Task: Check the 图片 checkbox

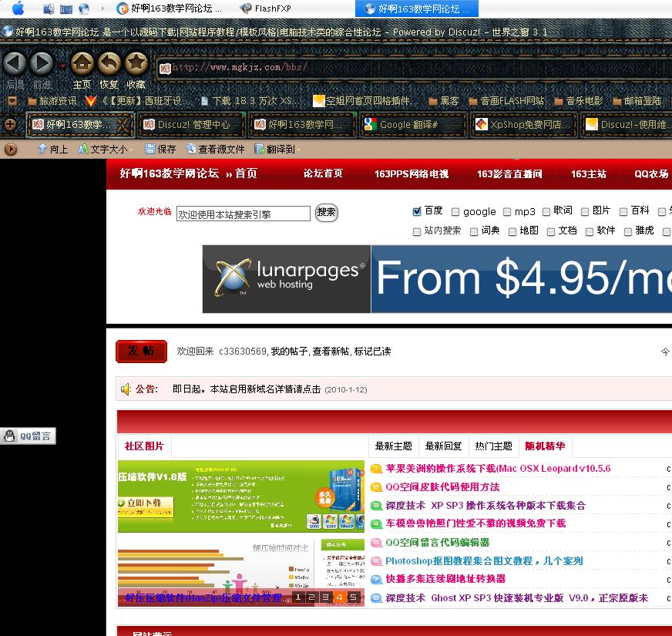Action: (585, 212)
